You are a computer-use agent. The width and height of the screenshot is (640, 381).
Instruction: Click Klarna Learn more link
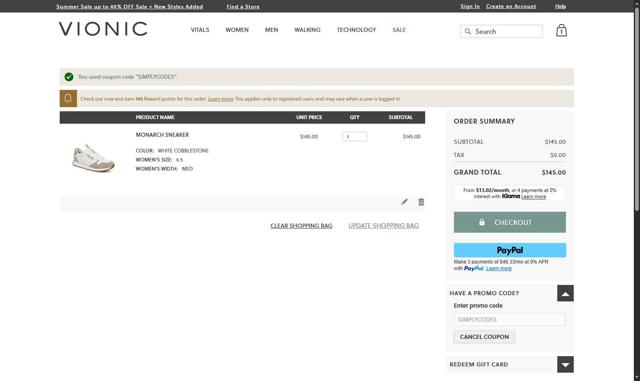coord(533,196)
